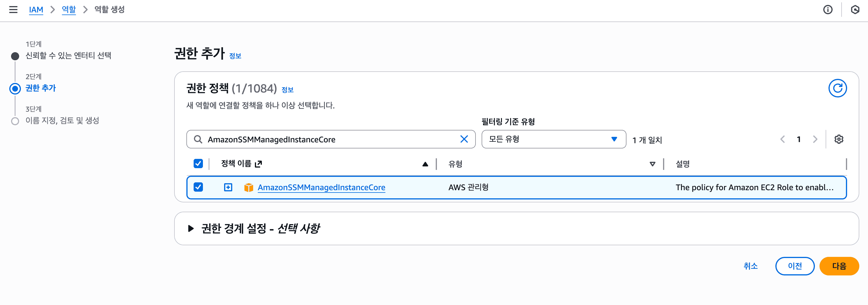Select step 1 신뢰할 수 있는 엔터티 선택
Screen dimensions: 868x305
tap(68, 56)
